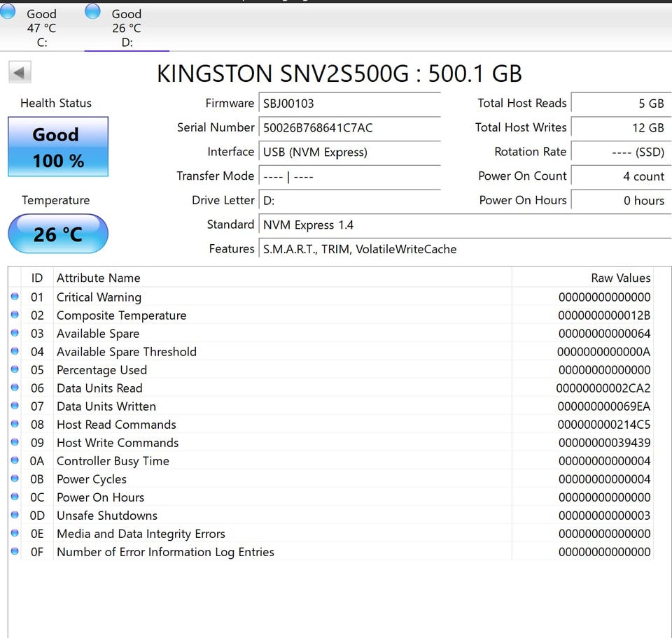Click the 26 °C temperature button
The width and height of the screenshot is (672, 638).
58,234
